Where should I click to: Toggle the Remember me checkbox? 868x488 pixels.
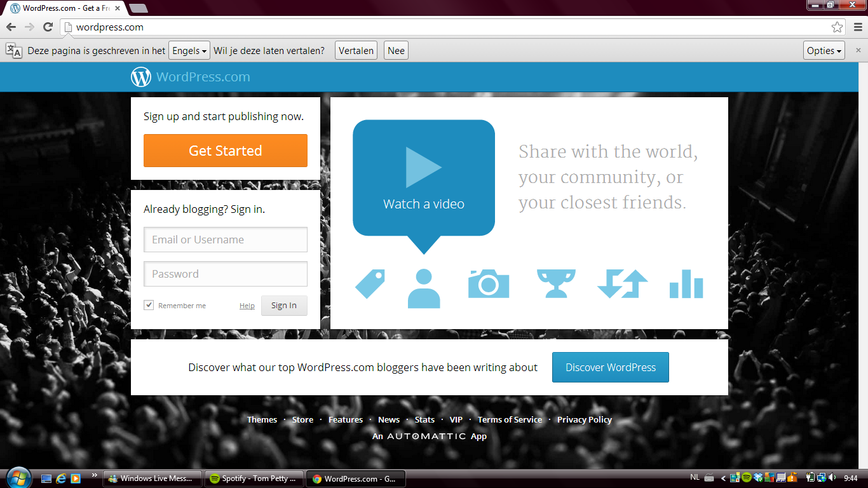[x=149, y=306]
